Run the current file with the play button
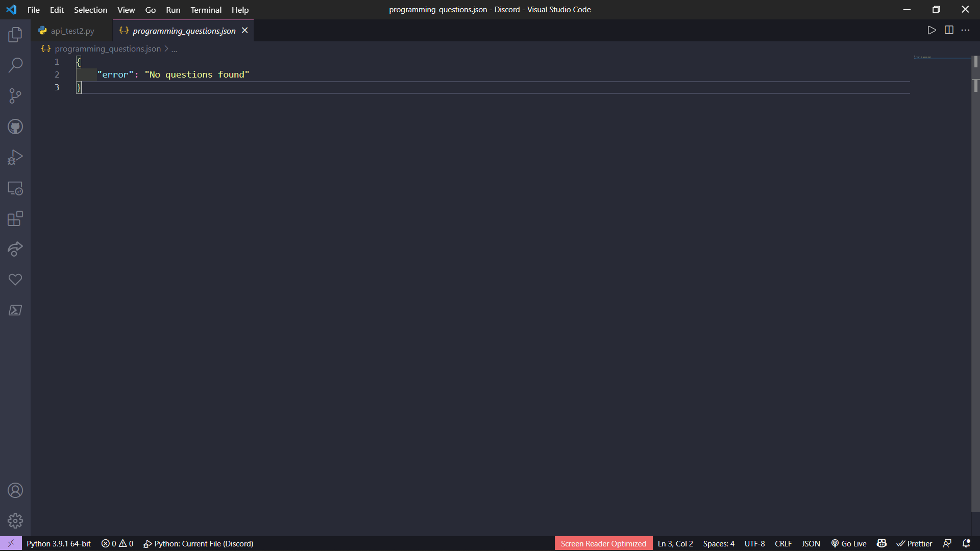Viewport: 980px width, 551px height. pyautogui.click(x=932, y=30)
